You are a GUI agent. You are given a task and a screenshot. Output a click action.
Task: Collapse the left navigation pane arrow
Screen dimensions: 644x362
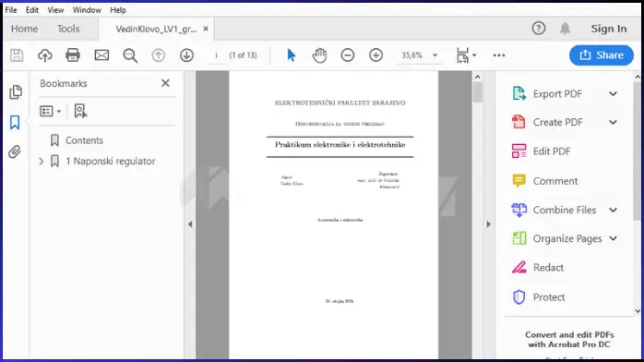pyautogui.click(x=190, y=223)
